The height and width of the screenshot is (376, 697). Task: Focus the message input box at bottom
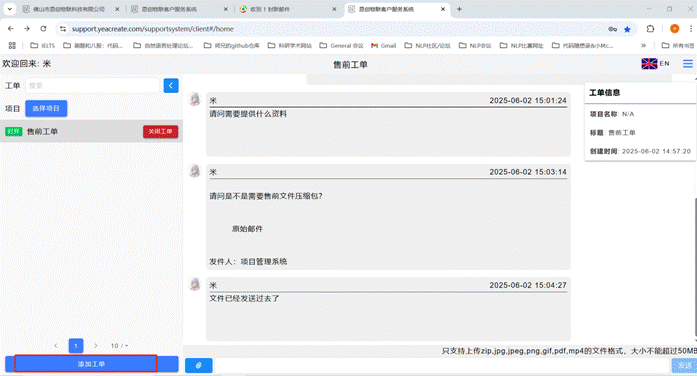442,365
